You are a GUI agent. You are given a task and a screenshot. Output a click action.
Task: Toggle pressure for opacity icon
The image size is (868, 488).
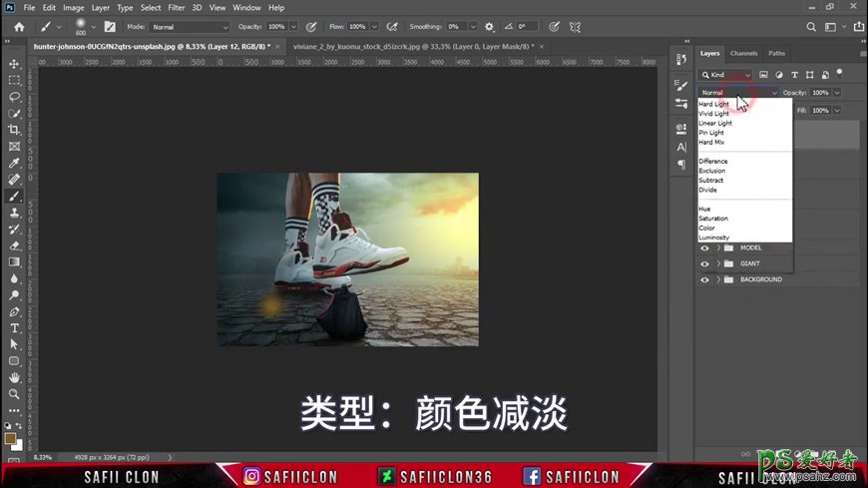coord(311,27)
